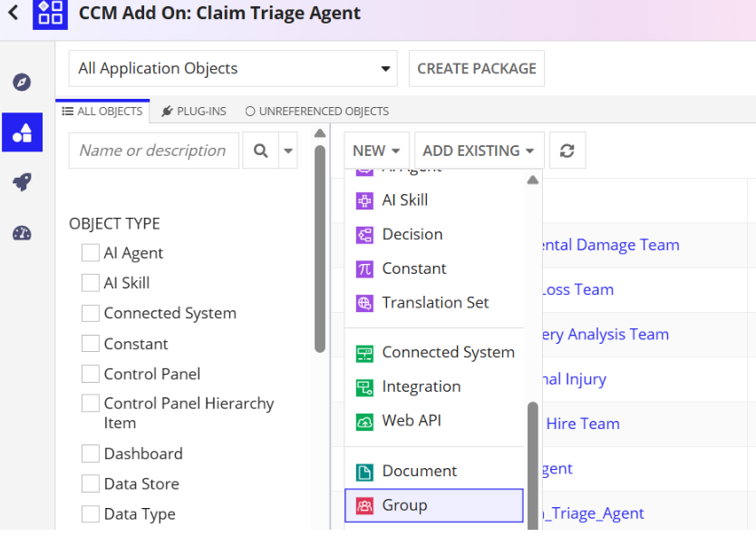Screen dimensions: 756x537
Task: Select AI Skill from NEW menu
Action: [434, 200]
